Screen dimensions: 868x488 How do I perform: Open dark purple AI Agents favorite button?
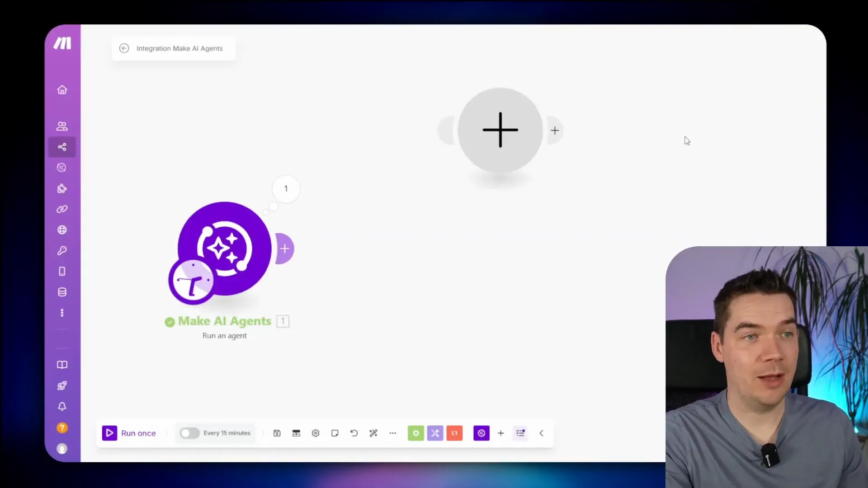tap(481, 433)
